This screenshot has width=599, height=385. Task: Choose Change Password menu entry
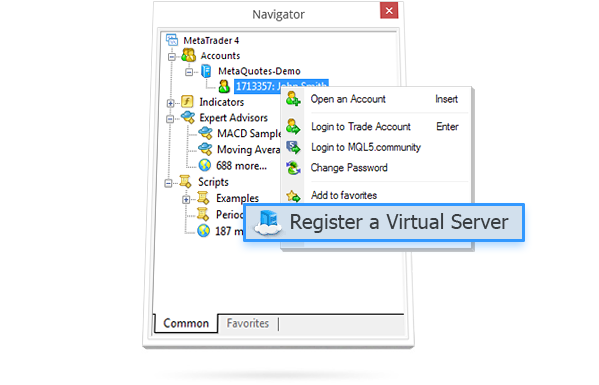(376, 168)
